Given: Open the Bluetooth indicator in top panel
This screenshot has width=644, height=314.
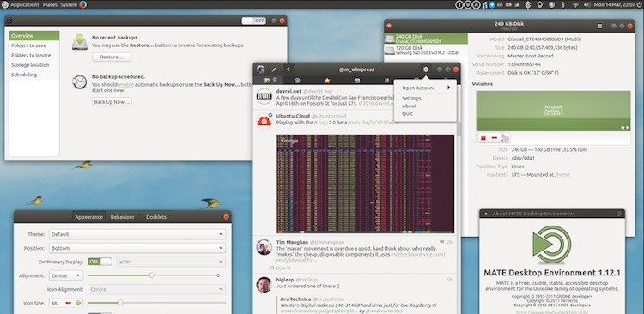Looking at the screenshot, I should coord(563,4).
